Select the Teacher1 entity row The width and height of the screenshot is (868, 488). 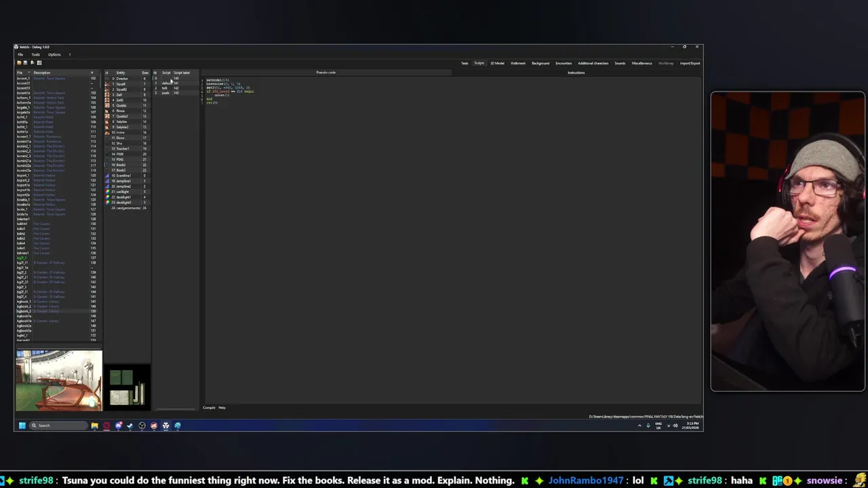[x=127, y=148]
